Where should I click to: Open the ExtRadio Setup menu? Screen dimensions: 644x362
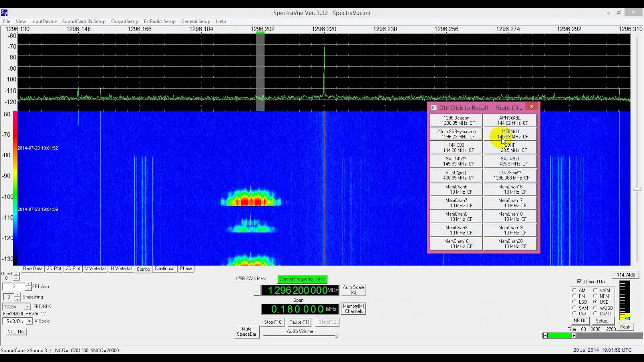(159, 22)
